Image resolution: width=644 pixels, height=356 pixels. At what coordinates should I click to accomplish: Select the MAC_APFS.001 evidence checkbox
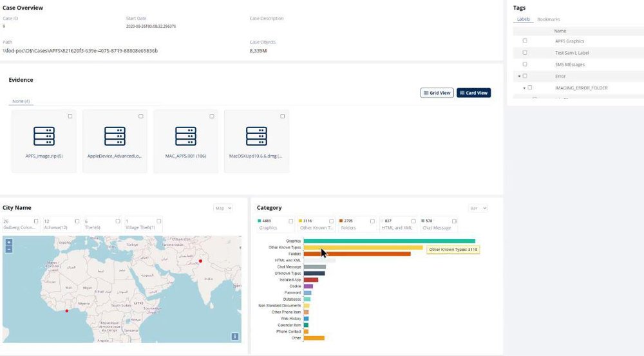(x=212, y=117)
